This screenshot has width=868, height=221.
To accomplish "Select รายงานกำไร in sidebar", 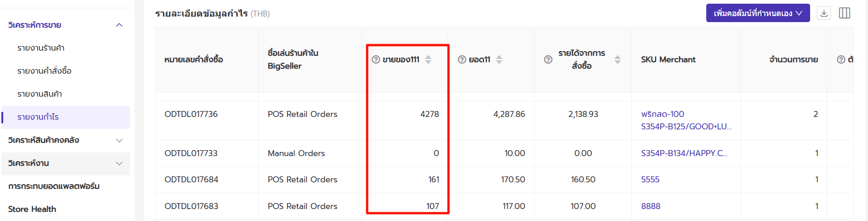I will [38, 117].
